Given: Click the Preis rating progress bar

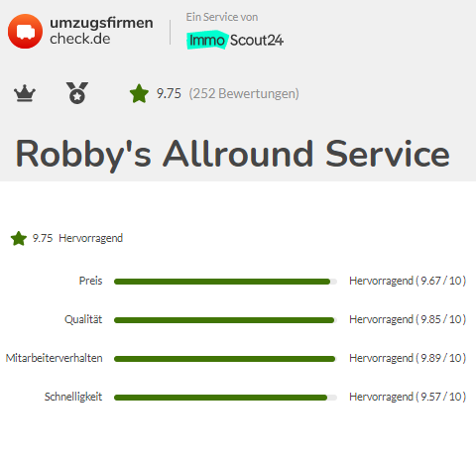Looking at the screenshot, I should [x=225, y=282].
